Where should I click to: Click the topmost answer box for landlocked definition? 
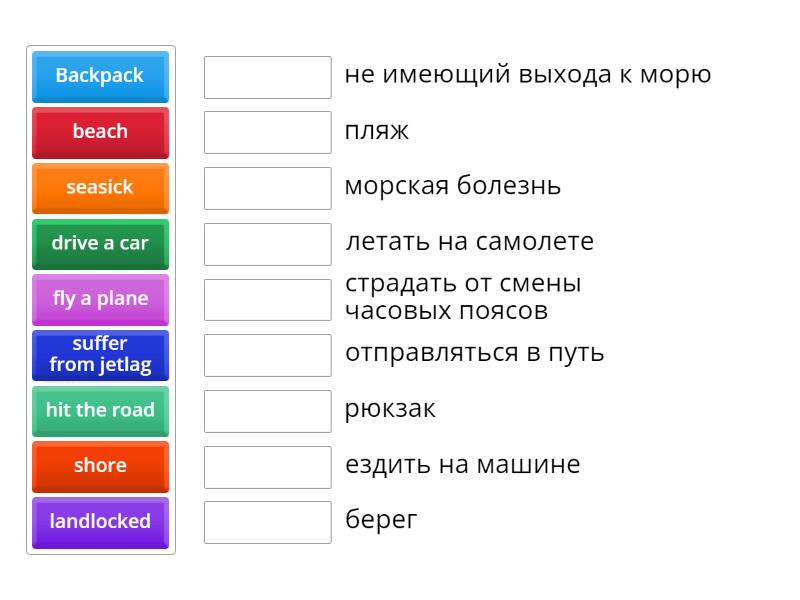point(266,75)
